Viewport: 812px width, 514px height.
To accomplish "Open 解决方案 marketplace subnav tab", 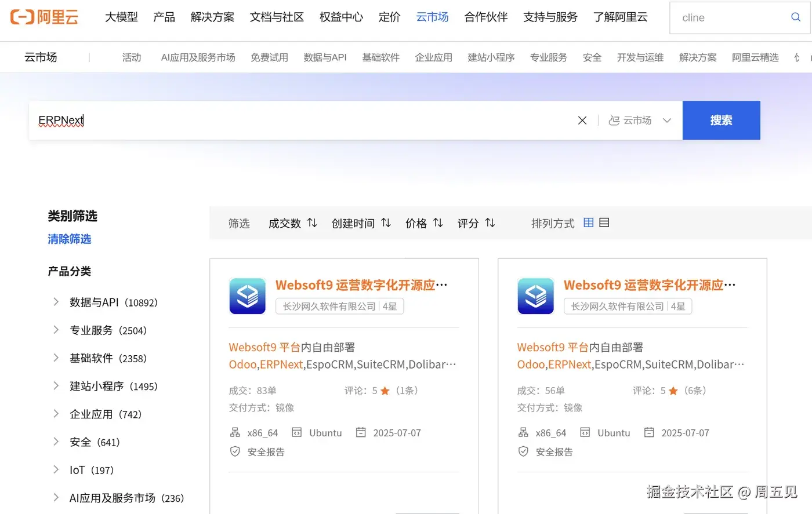I will [698, 57].
